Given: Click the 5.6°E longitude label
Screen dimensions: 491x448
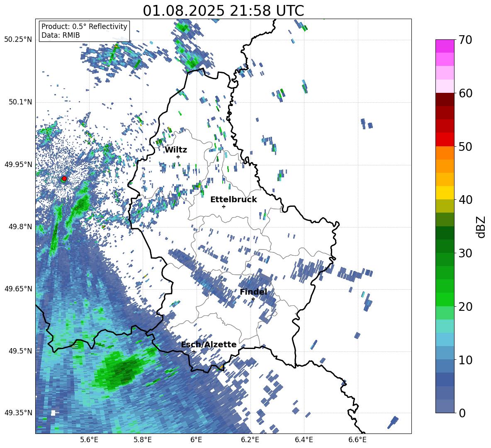Looking at the screenshot, I should 89,440.
